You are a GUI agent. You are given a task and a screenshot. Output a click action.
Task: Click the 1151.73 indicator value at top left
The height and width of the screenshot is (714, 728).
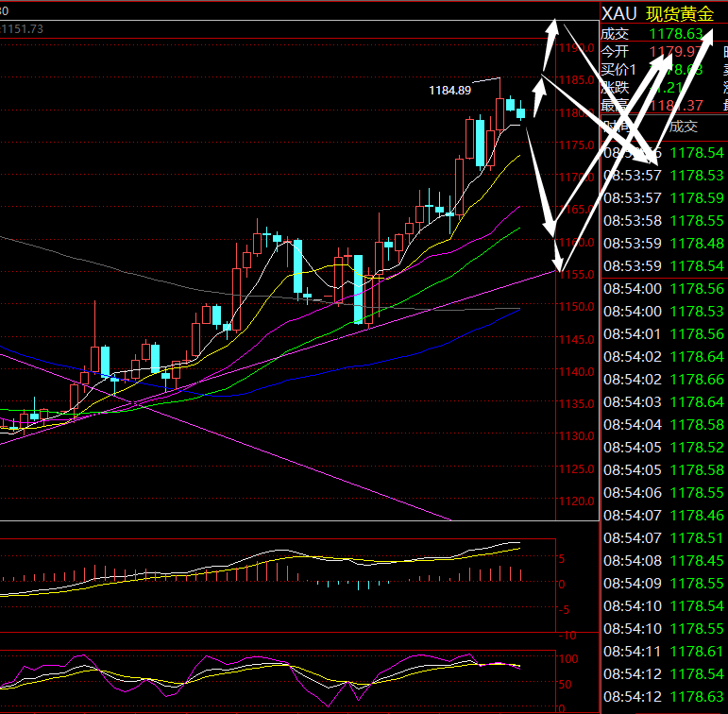pos(23,30)
